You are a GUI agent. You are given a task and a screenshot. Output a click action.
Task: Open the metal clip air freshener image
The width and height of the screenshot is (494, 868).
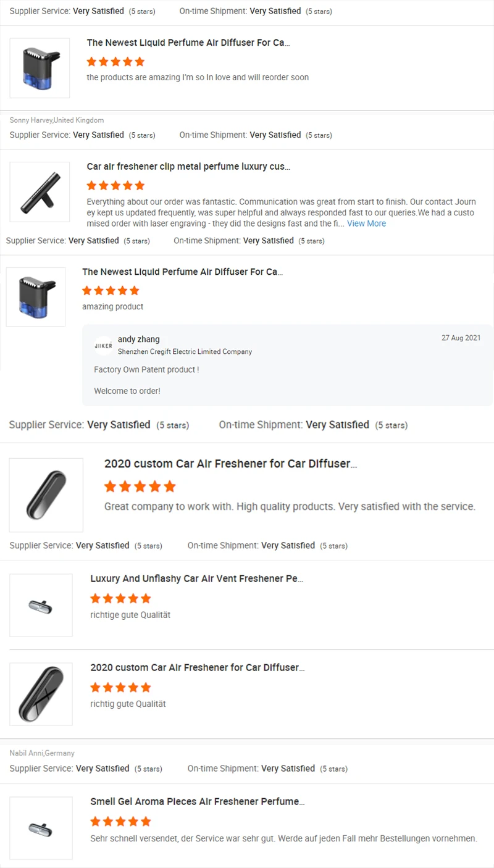pyautogui.click(x=40, y=192)
